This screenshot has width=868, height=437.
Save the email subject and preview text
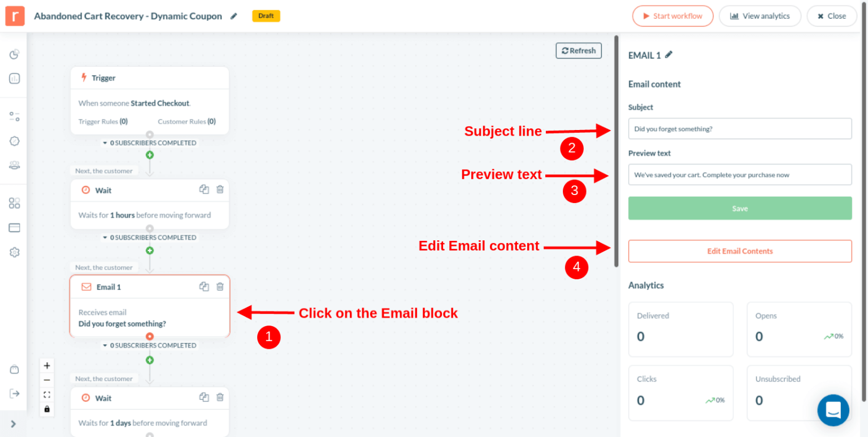[740, 208]
